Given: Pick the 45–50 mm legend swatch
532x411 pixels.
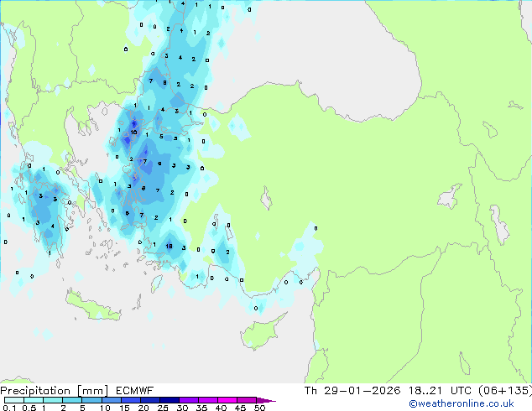Looking at the screenshot, I should pyautogui.click(x=247, y=400).
